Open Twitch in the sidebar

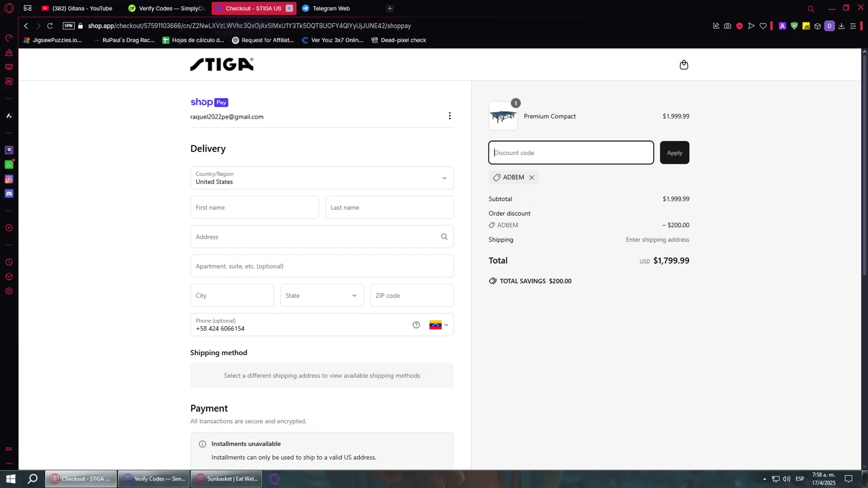[x=9, y=150]
